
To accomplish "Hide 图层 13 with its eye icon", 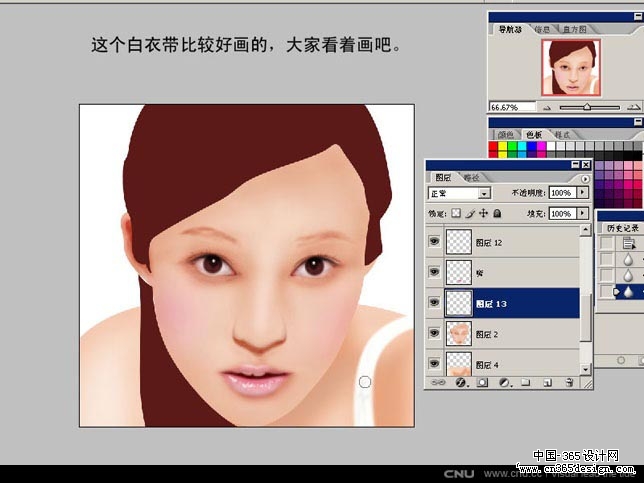I will click(434, 302).
